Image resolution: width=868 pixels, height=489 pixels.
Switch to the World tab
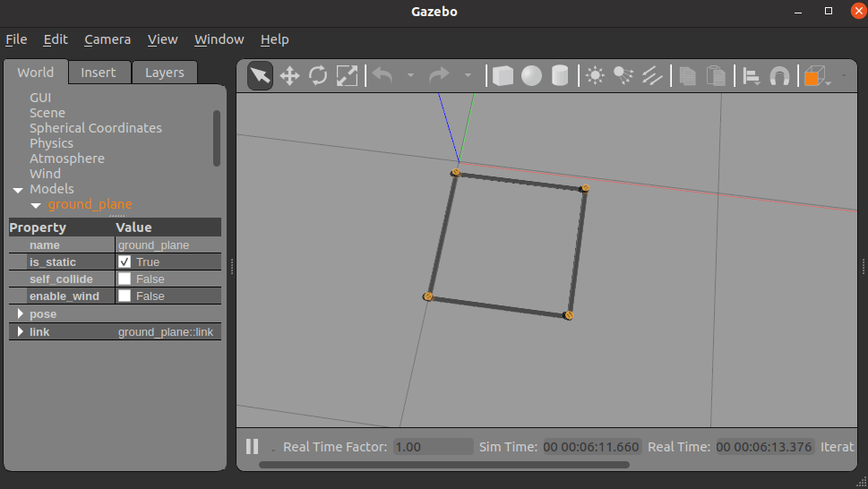[36, 73]
